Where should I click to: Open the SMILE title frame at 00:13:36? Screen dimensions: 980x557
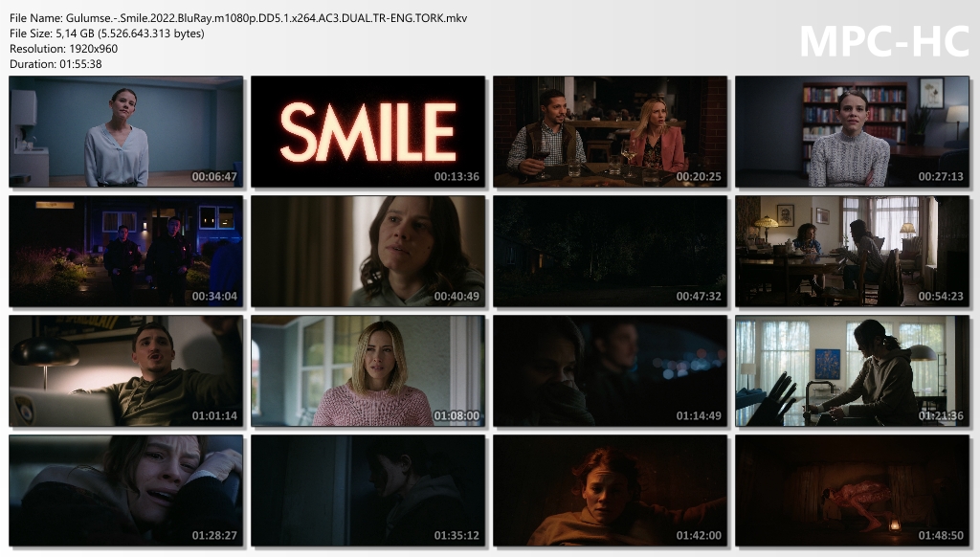point(368,131)
